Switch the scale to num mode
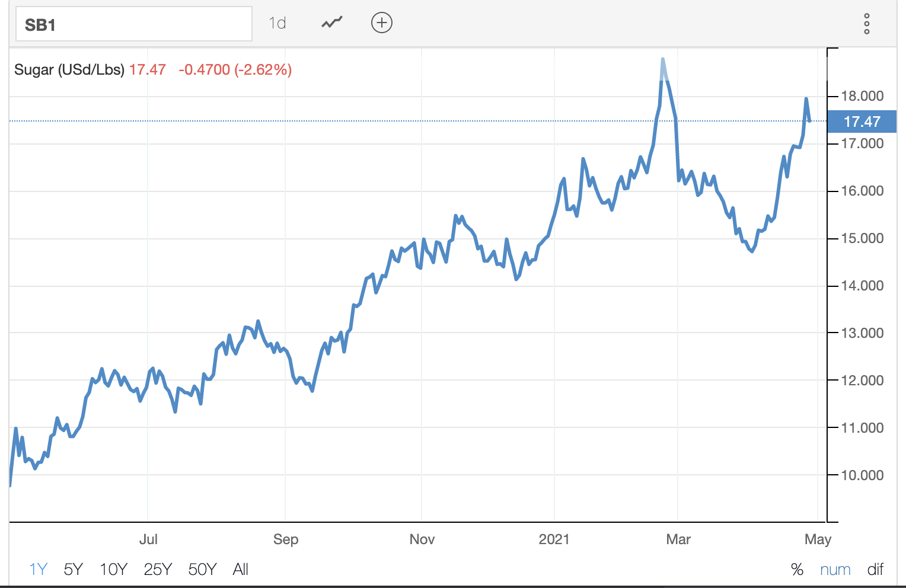This screenshot has height=588, width=906. (835, 570)
